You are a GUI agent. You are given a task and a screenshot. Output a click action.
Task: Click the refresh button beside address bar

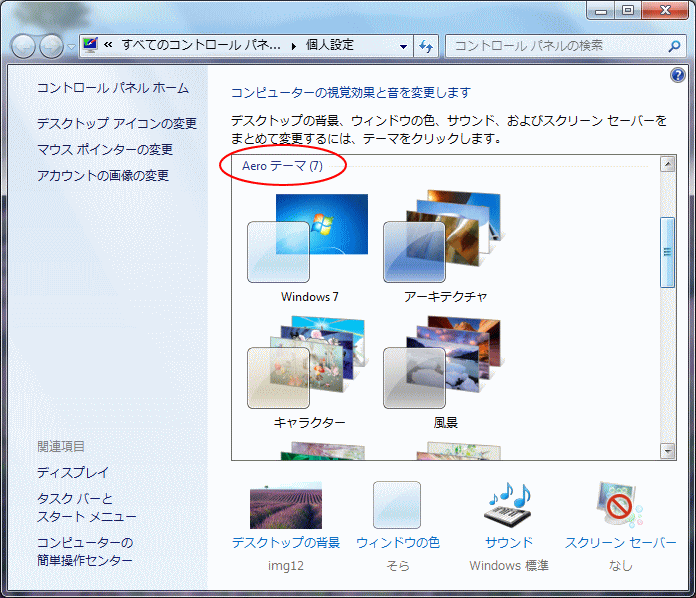click(426, 46)
